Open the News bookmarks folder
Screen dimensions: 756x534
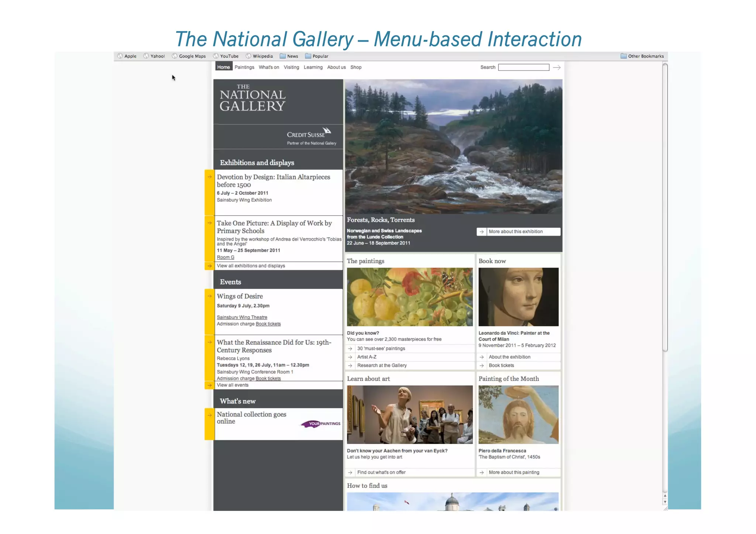(289, 56)
